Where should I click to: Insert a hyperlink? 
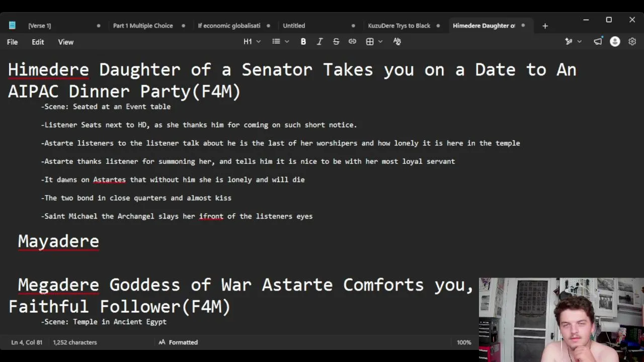click(352, 42)
